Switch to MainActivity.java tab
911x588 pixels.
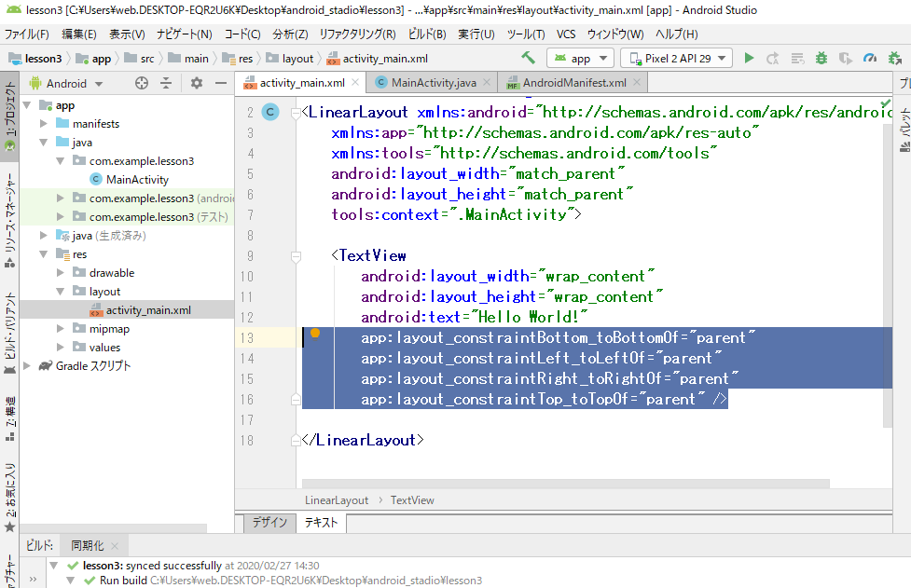(x=434, y=82)
